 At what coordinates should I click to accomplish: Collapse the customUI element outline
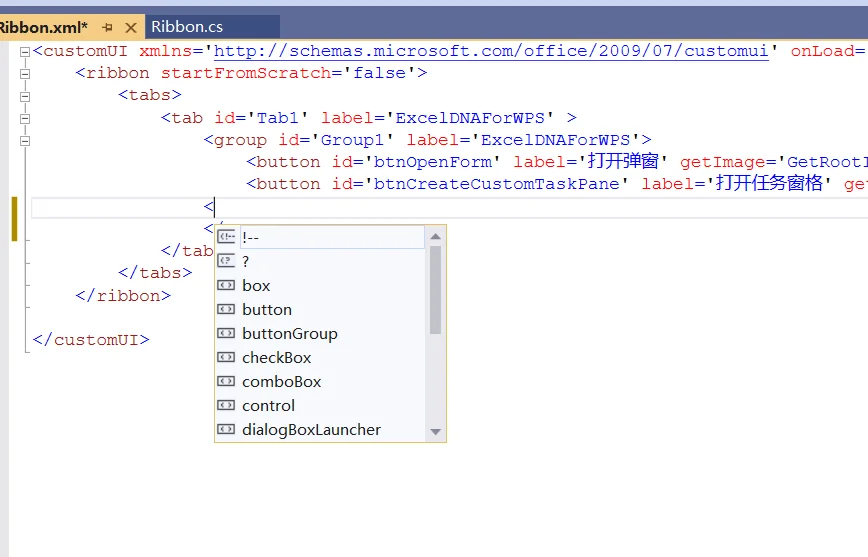tap(25, 52)
